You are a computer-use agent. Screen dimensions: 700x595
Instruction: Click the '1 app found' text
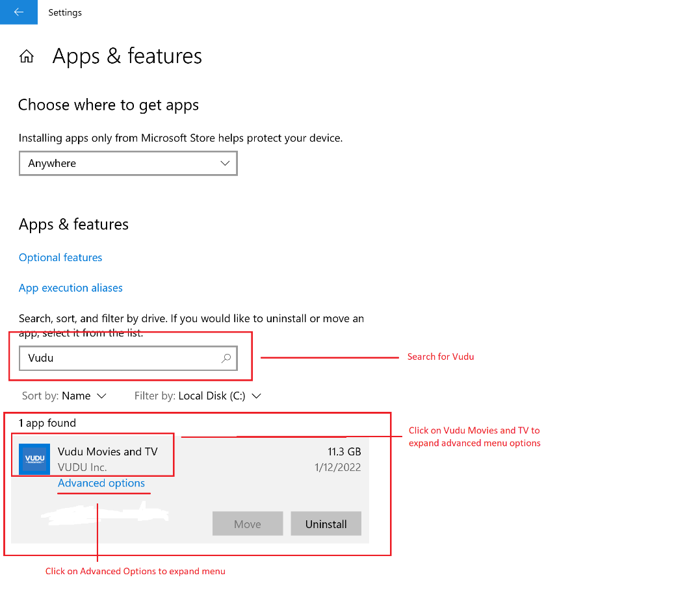click(47, 423)
